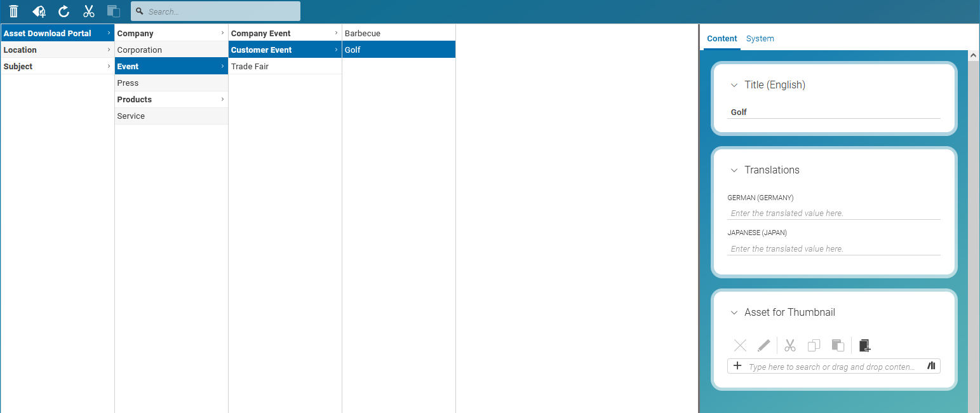Select the Content tab
The width and height of the screenshot is (980, 413).
click(722, 39)
